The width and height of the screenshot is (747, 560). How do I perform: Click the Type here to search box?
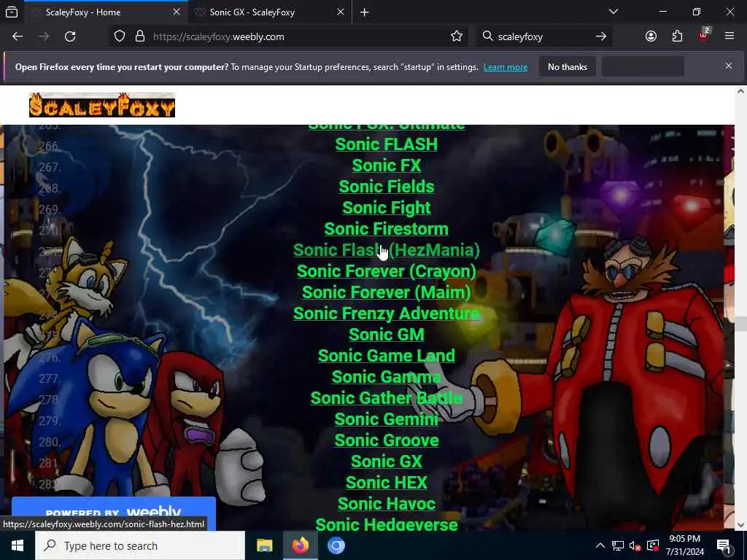[x=140, y=545]
